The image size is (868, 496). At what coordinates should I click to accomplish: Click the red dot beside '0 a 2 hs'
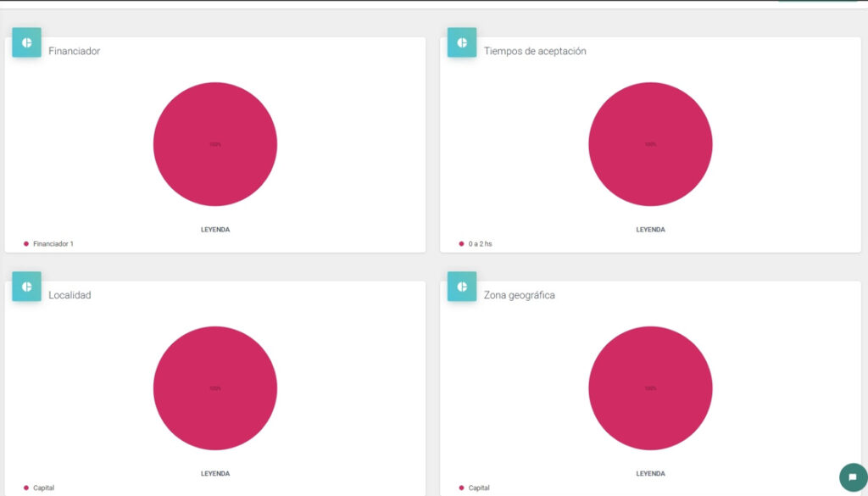[461, 244]
